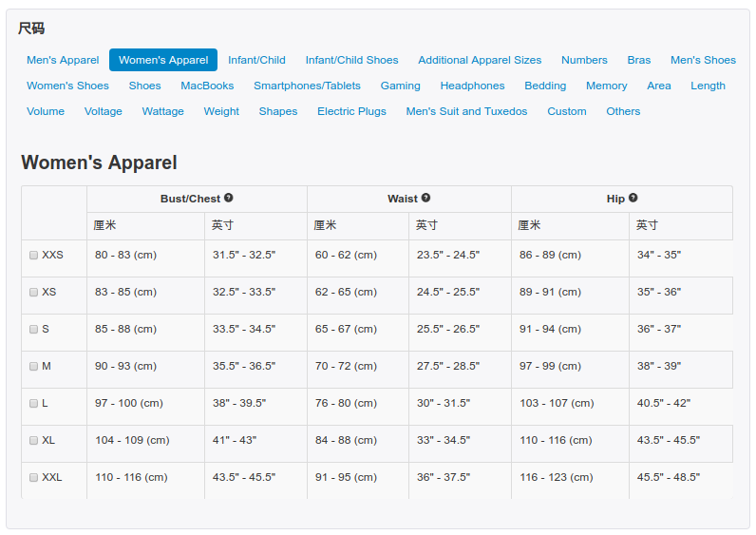Click the Custom tab link

click(566, 111)
